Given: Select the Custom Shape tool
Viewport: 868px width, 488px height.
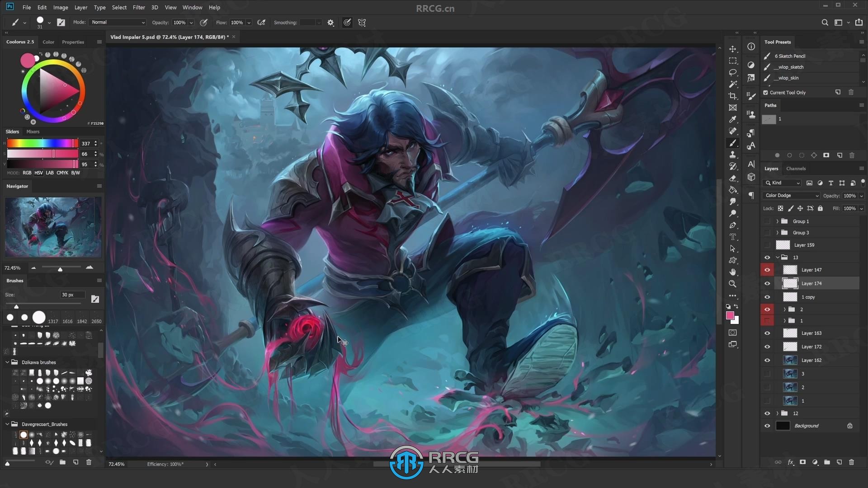Looking at the screenshot, I should pyautogui.click(x=733, y=260).
